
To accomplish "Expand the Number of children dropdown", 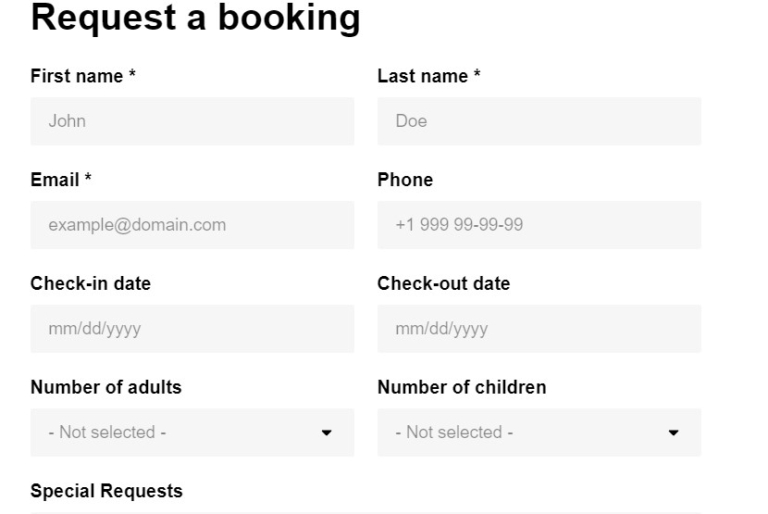I will coord(539,433).
